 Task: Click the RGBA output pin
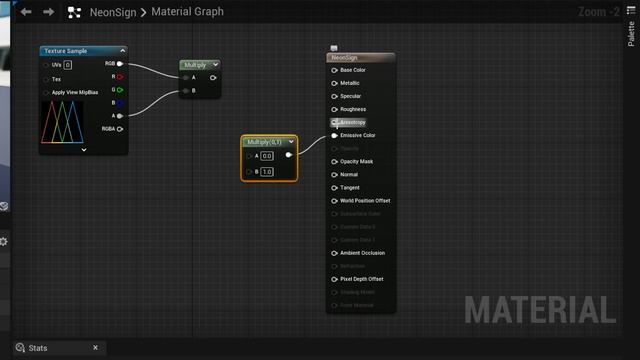pos(120,129)
